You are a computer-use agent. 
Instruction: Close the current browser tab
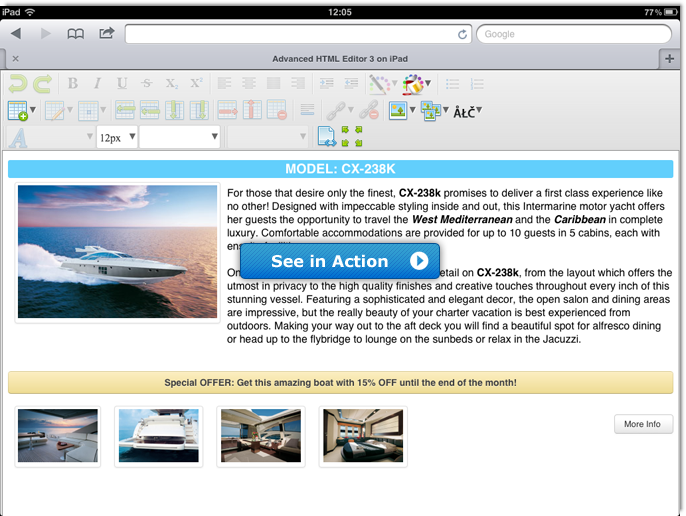[x=15, y=58]
